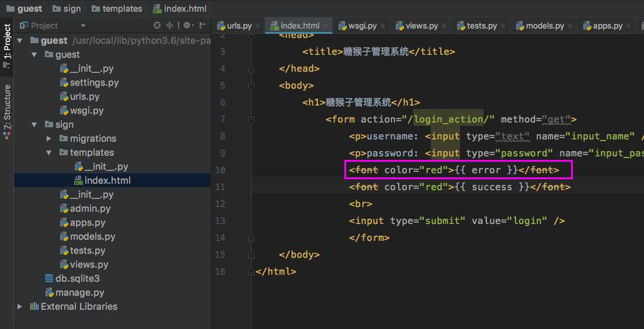Switch to the urls.py editor tab
Viewport: 644px width, 329px height.
239,26
